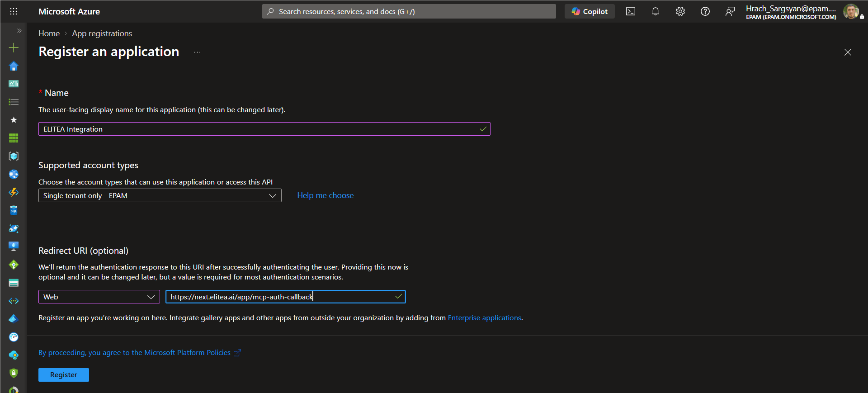The image size is (868, 393).
Task: Expand the left sidebar menu
Action: tap(19, 31)
